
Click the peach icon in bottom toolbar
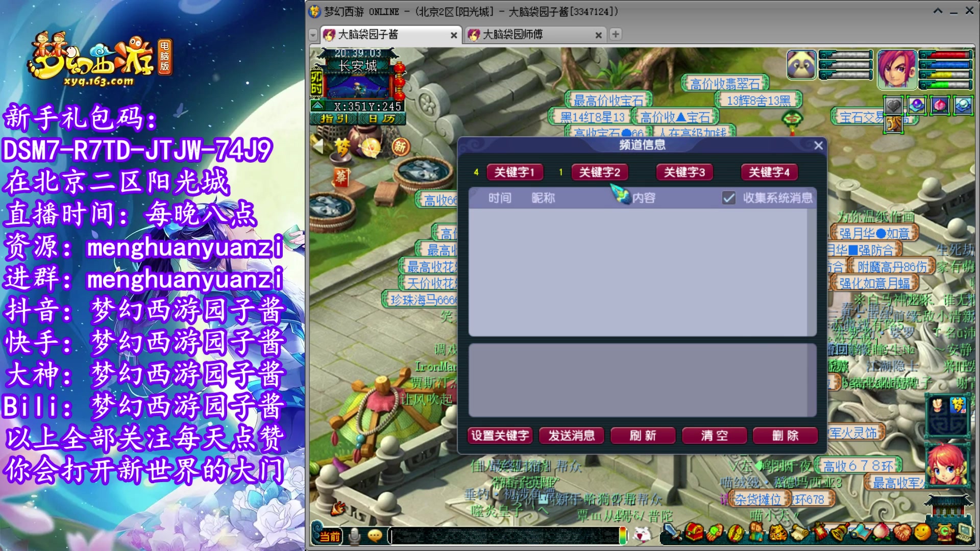click(880, 533)
